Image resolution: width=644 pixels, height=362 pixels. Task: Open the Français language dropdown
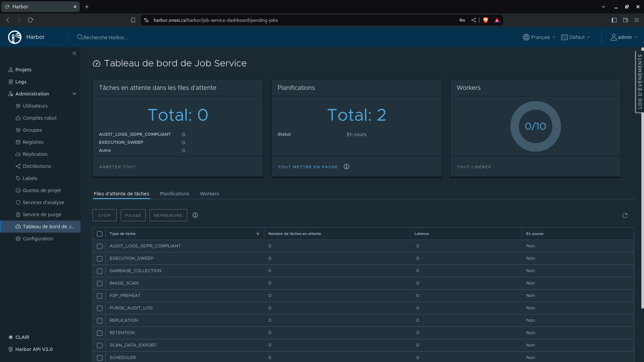point(540,37)
